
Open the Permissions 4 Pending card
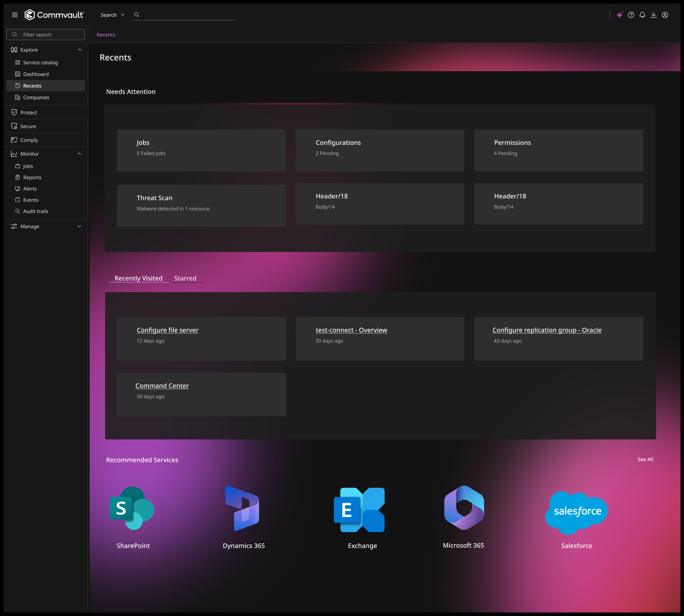point(558,150)
